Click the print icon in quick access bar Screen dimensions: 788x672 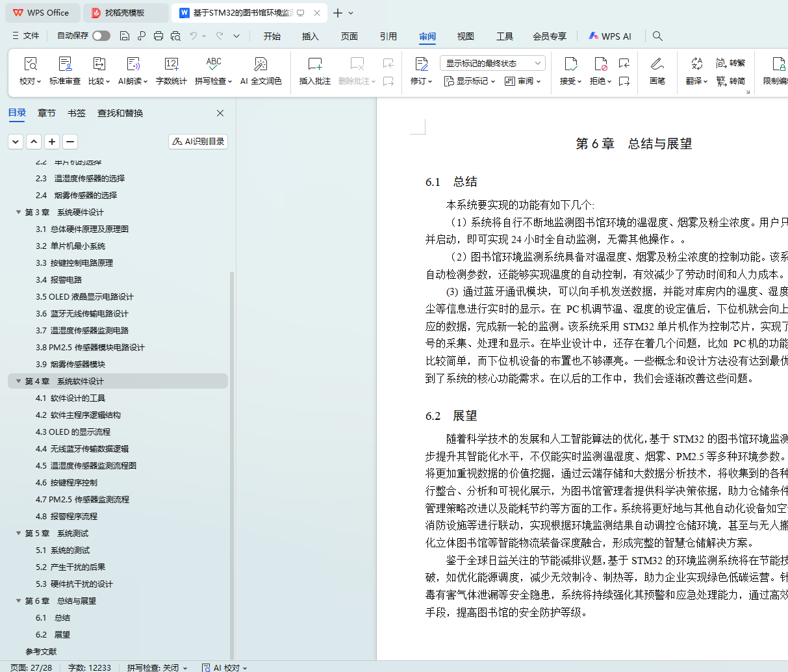(x=159, y=36)
